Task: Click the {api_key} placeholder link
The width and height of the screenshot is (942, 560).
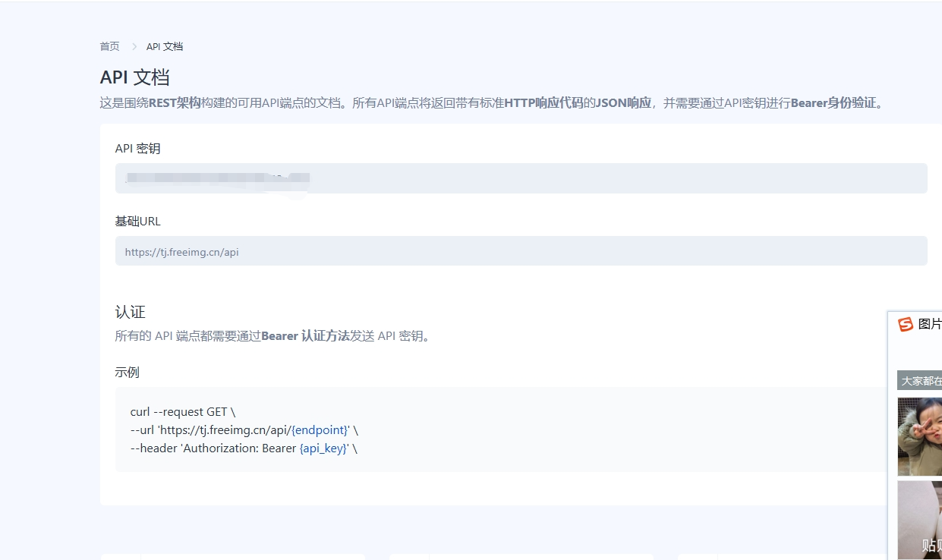Action: [323, 448]
